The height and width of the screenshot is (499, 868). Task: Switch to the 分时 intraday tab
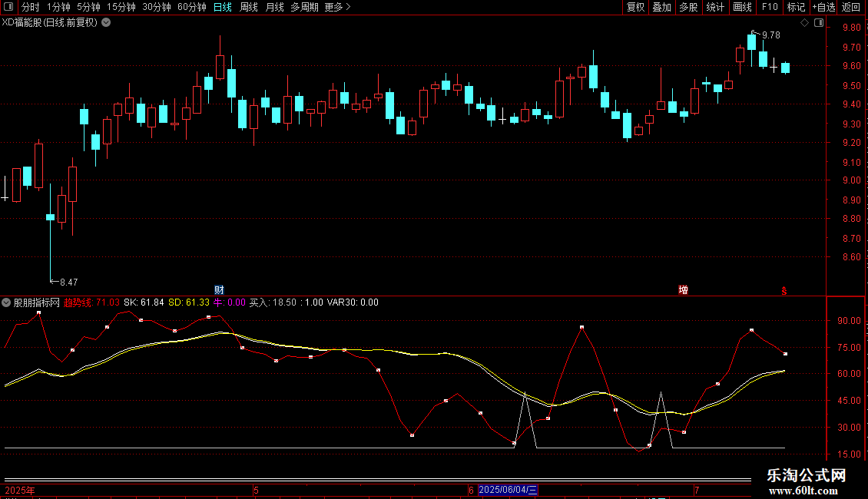(x=31, y=7)
